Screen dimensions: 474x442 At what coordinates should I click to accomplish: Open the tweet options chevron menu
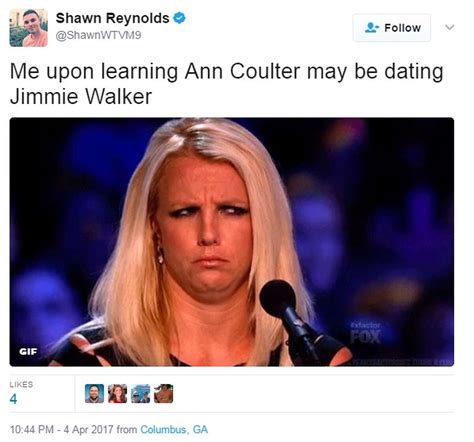(450, 27)
